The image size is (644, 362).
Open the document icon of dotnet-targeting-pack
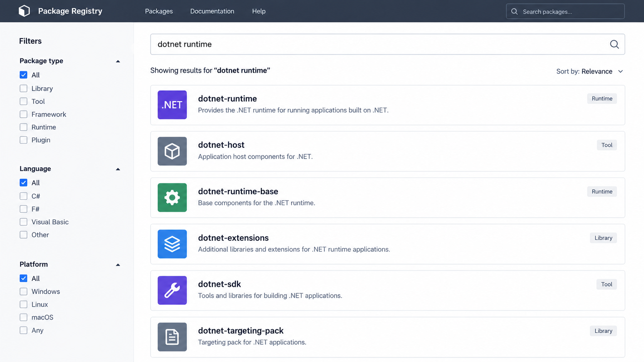(x=172, y=337)
